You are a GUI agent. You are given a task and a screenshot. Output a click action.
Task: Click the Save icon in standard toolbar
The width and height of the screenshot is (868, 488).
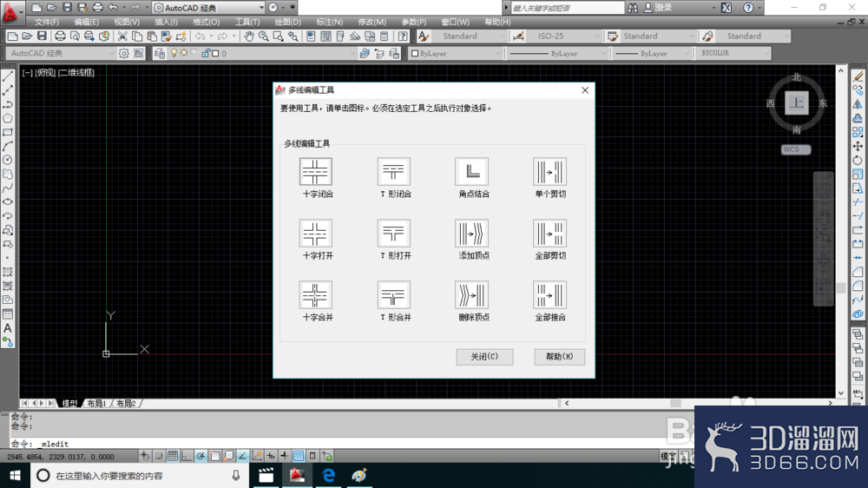point(42,36)
